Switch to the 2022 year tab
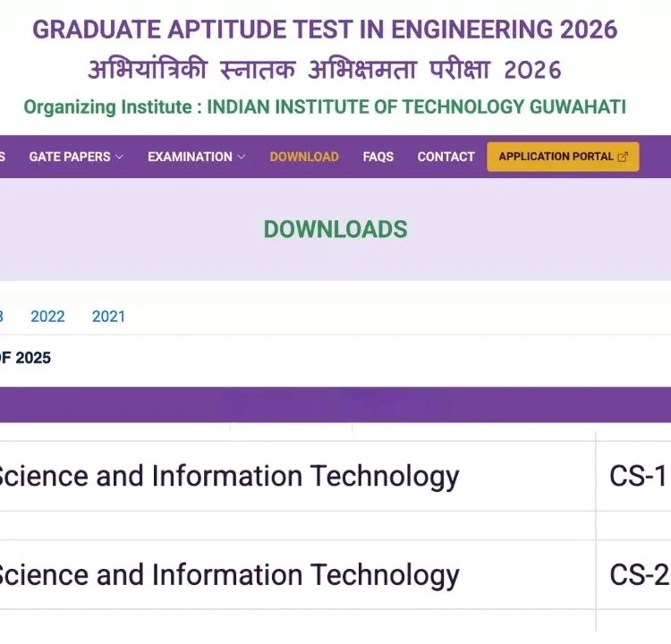The height and width of the screenshot is (644, 671). [47, 317]
